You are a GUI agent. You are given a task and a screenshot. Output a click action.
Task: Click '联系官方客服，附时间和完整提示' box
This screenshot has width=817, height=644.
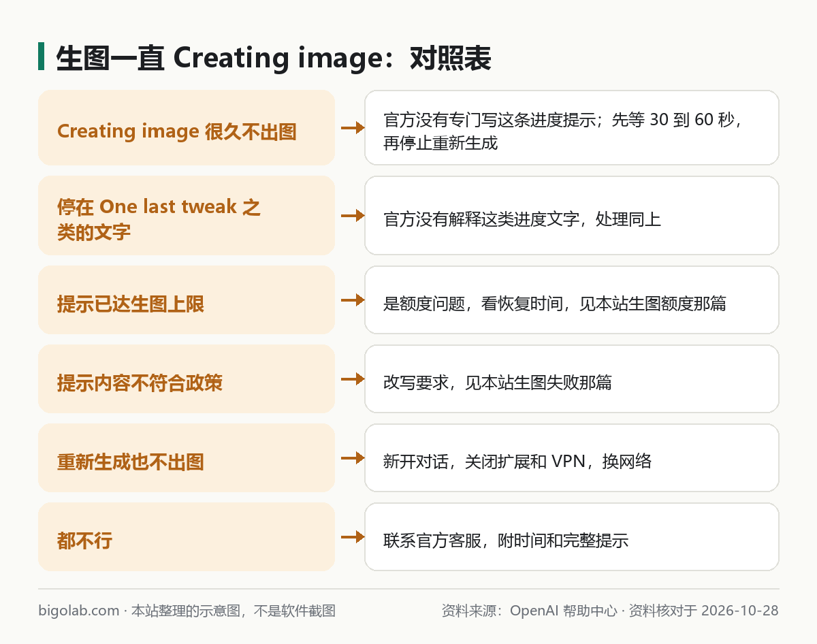pos(572,537)
